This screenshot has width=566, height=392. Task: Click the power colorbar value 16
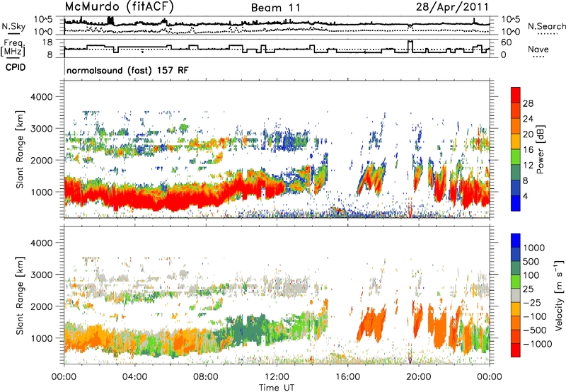pos(528,150)
